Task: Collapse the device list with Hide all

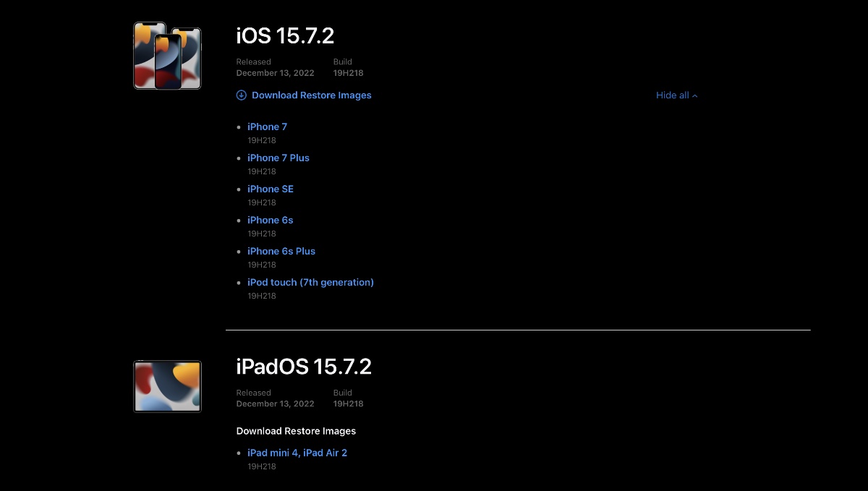Action: click(x=676, y=95)
